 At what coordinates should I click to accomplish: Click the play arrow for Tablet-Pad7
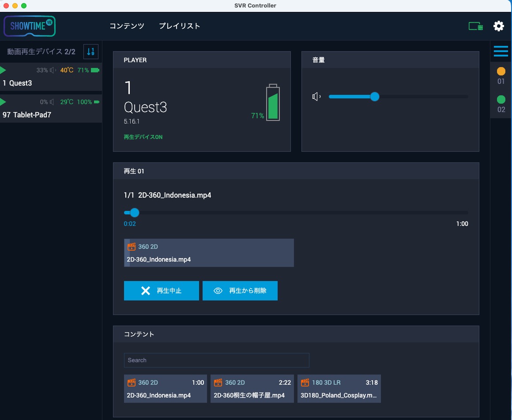(3, 102)
